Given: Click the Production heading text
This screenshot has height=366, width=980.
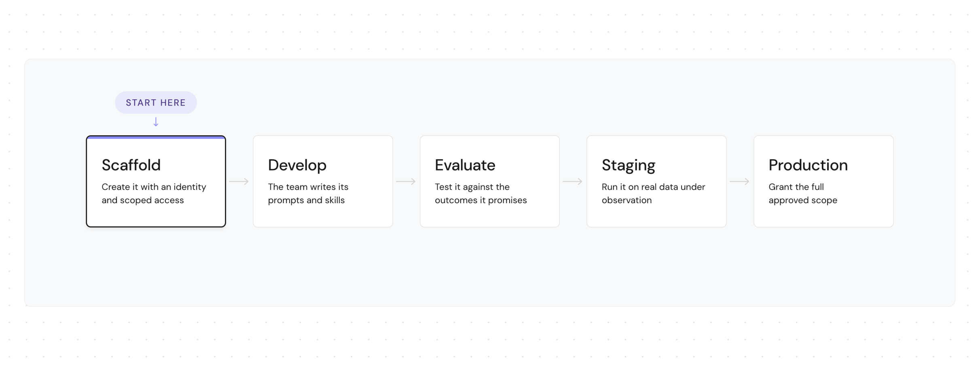Looking at the screenshot, I should 808,165.
